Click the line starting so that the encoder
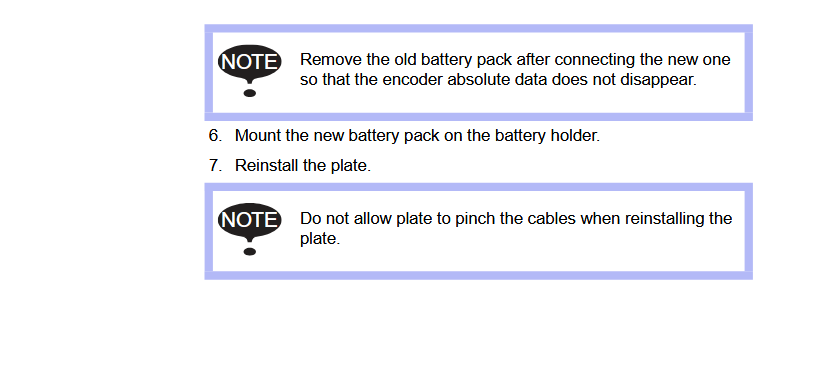Viewport: 834px width, 382px height. (x=498, y=80)
